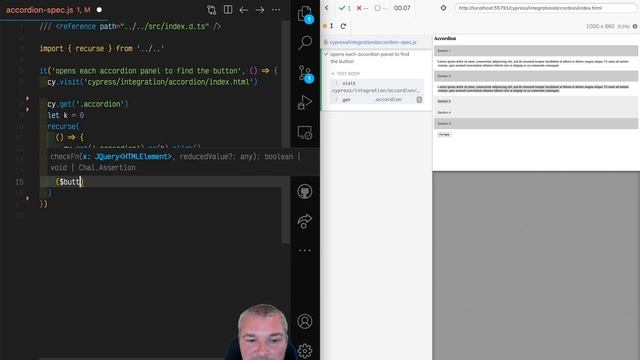
Task: Click the 00.07 test duration text
Action: [402, 8]
